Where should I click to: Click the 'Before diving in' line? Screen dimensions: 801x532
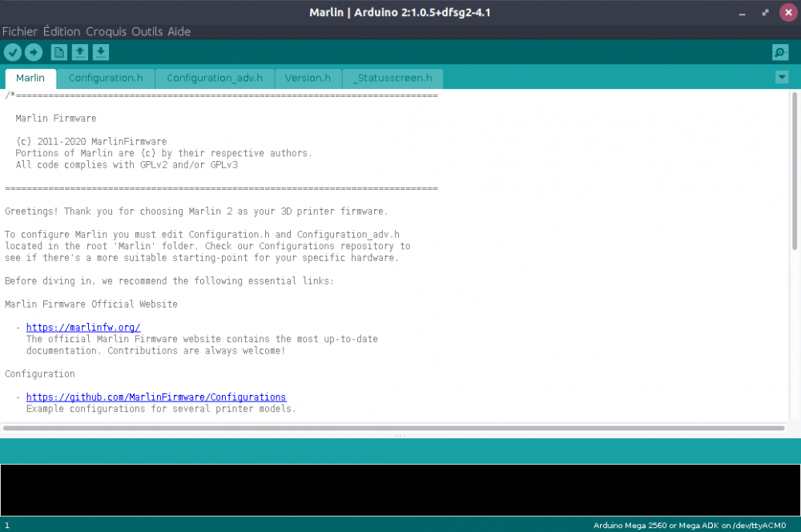tap(169, 281)
